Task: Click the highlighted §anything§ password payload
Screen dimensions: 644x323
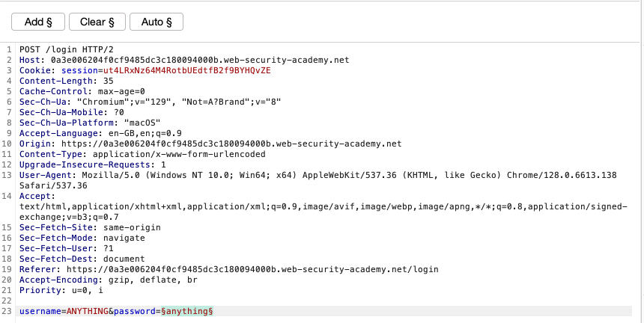Action: click(189, 310)
